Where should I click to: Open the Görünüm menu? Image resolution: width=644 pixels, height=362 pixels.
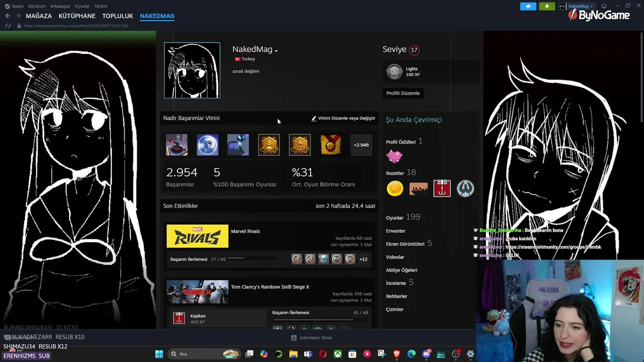click(x=37, y=6)
